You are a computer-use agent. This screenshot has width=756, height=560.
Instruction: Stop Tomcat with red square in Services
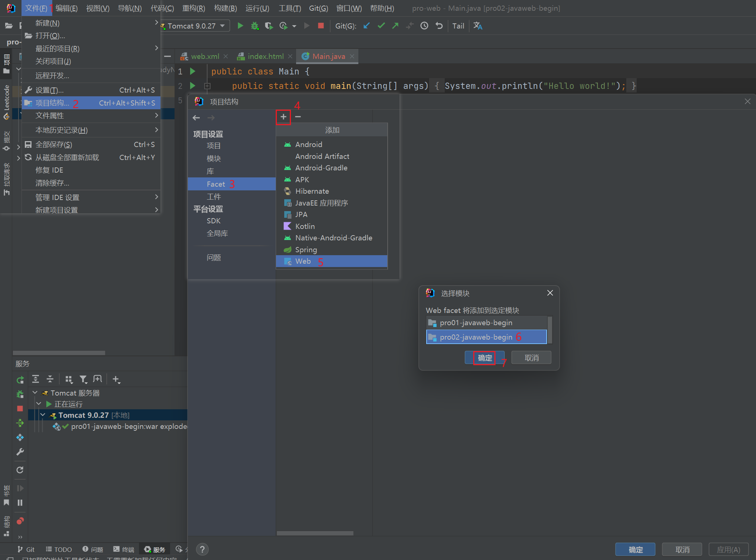[x=20, y=409]
